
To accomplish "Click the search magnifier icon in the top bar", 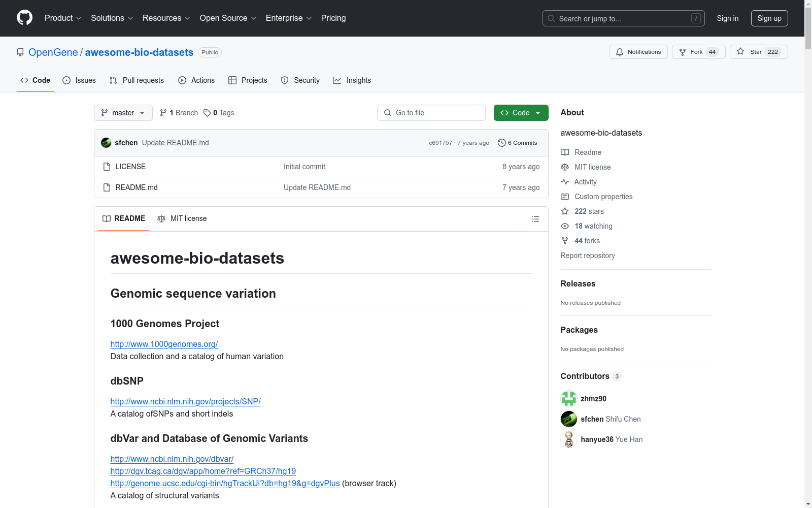I will click(x=551, y=18).
